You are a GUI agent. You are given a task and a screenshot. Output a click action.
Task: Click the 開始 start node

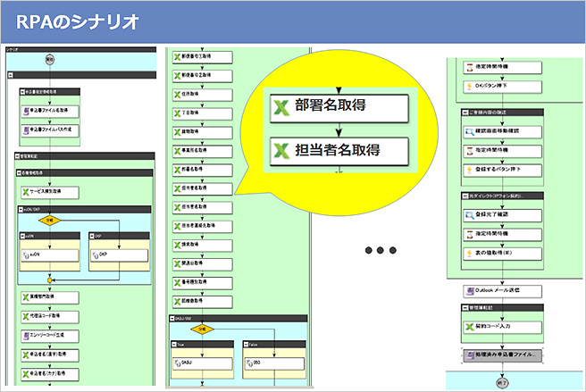(50, 59)
